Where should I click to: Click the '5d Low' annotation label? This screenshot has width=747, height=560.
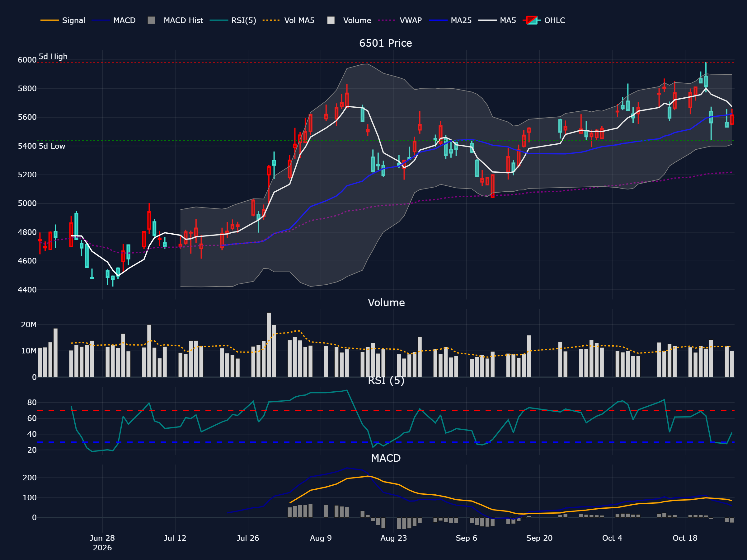[52, 146]
